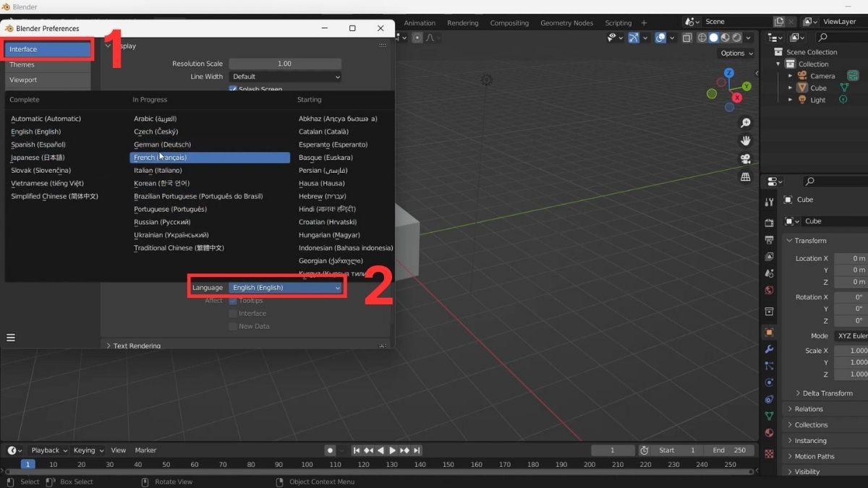Open the Render properties tab icon

769,222
